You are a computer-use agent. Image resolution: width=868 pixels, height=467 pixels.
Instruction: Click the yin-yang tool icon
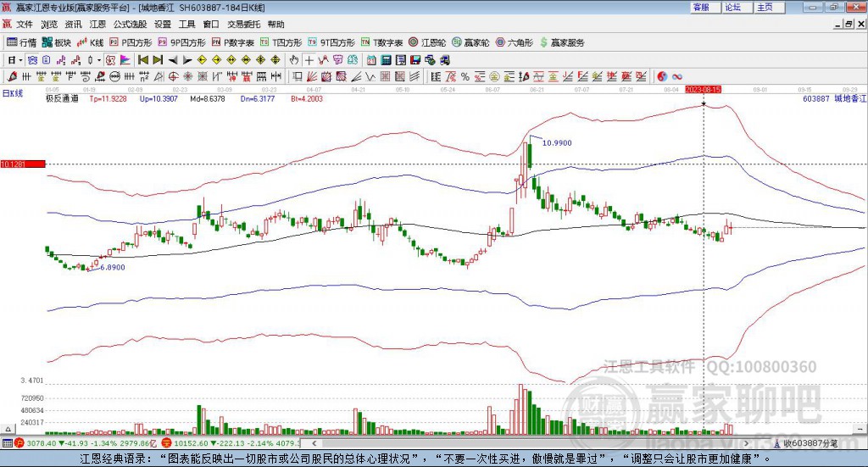[x=663, y=76]
